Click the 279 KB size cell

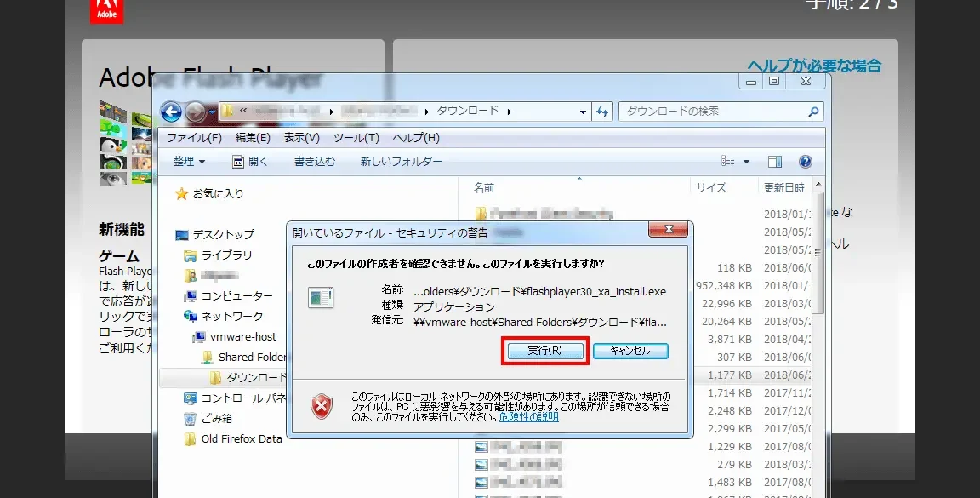click(x=734, y=465)
